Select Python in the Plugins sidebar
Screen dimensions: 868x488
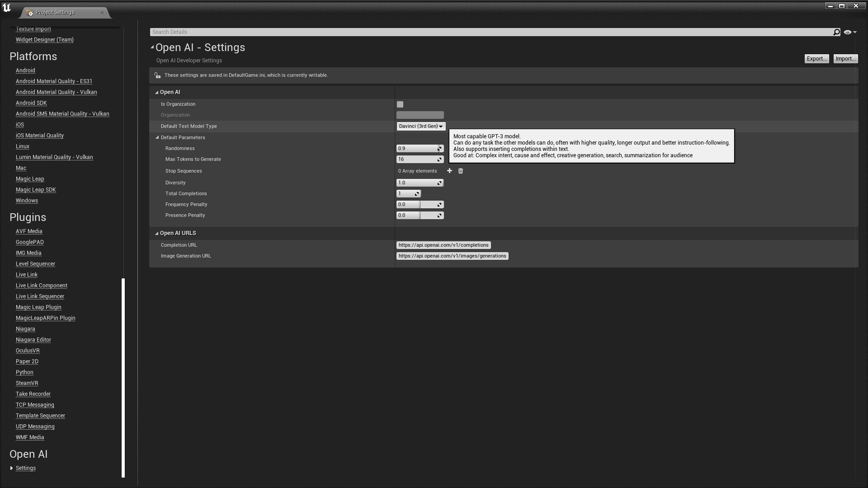coord(24,372)
